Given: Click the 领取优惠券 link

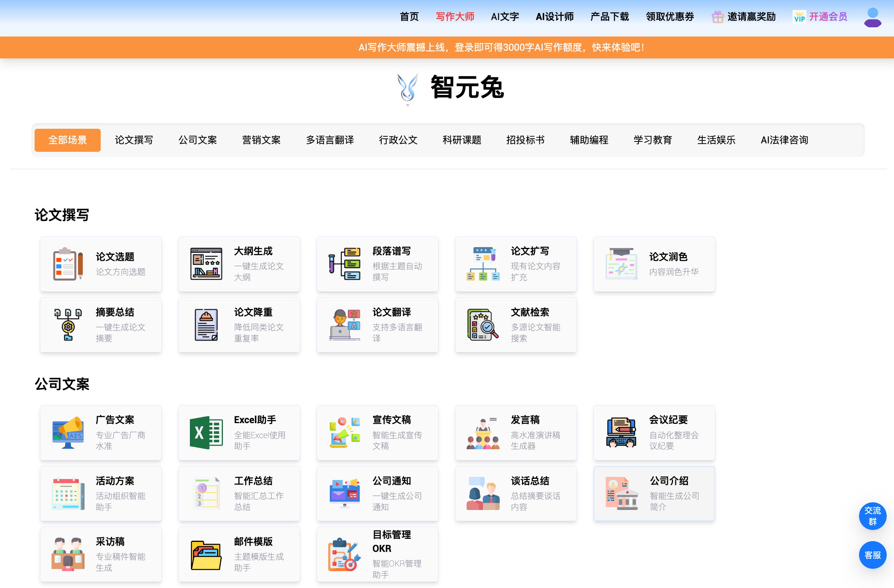Looking at the screenshot, I should click(x=670, y=17).
